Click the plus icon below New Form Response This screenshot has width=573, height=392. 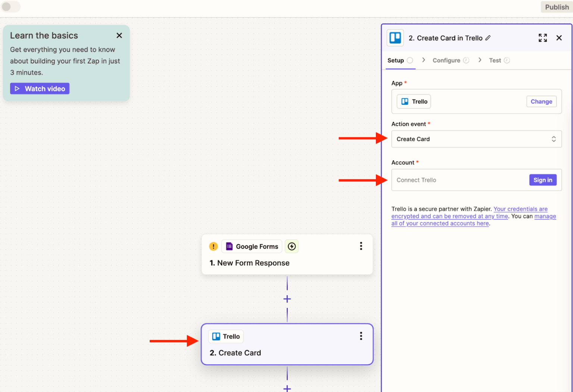pos(287,298)
